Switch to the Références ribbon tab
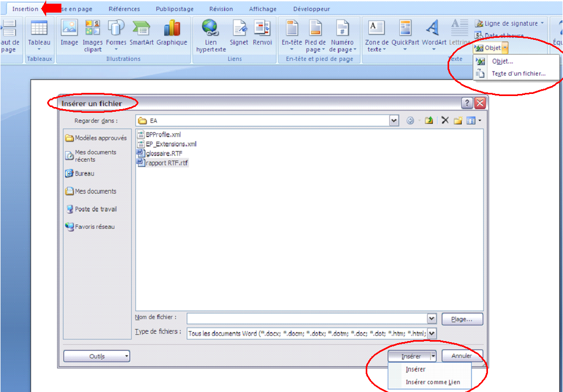This screenshot has height=392, width=563. pos(124,9)
